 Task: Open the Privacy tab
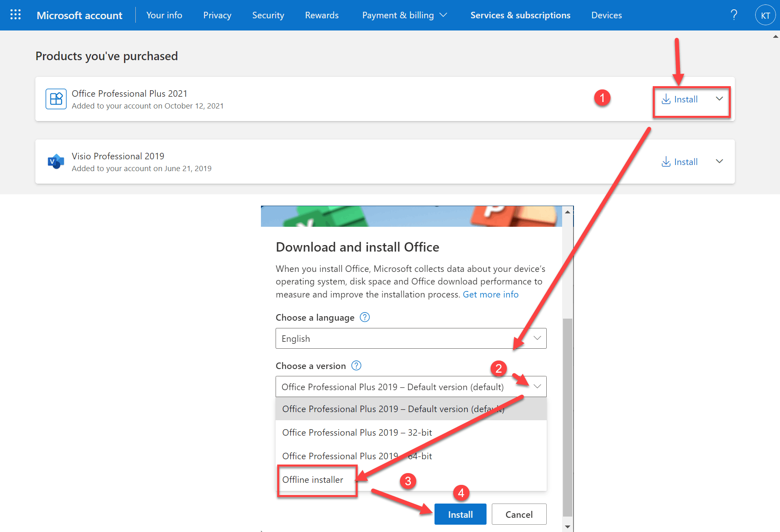[x=217, y=15]
